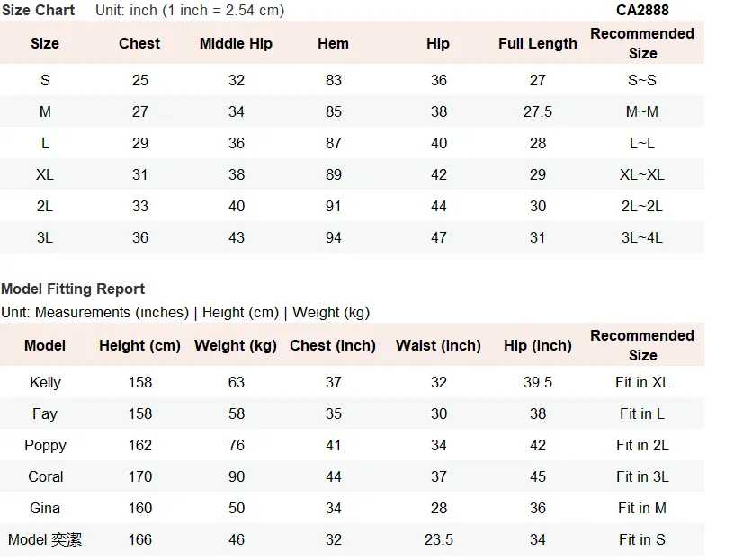
Task: Select the XL size row label
Action: coord(45,174)
